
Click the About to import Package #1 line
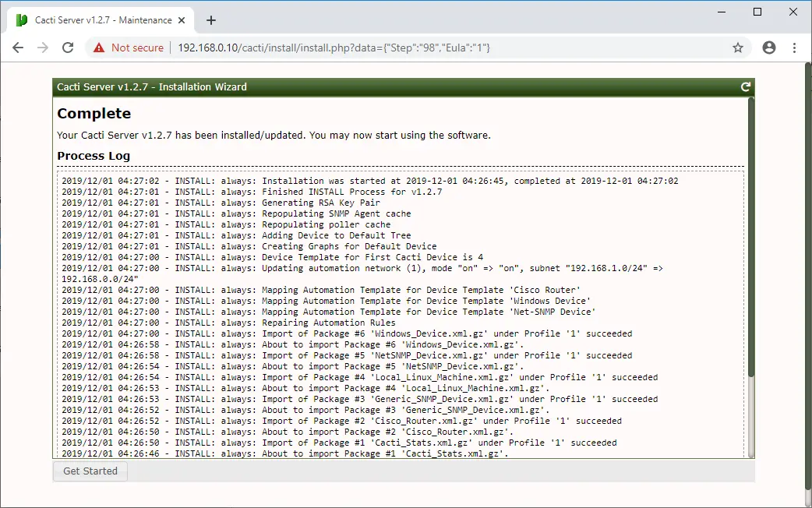pos(284,453)
